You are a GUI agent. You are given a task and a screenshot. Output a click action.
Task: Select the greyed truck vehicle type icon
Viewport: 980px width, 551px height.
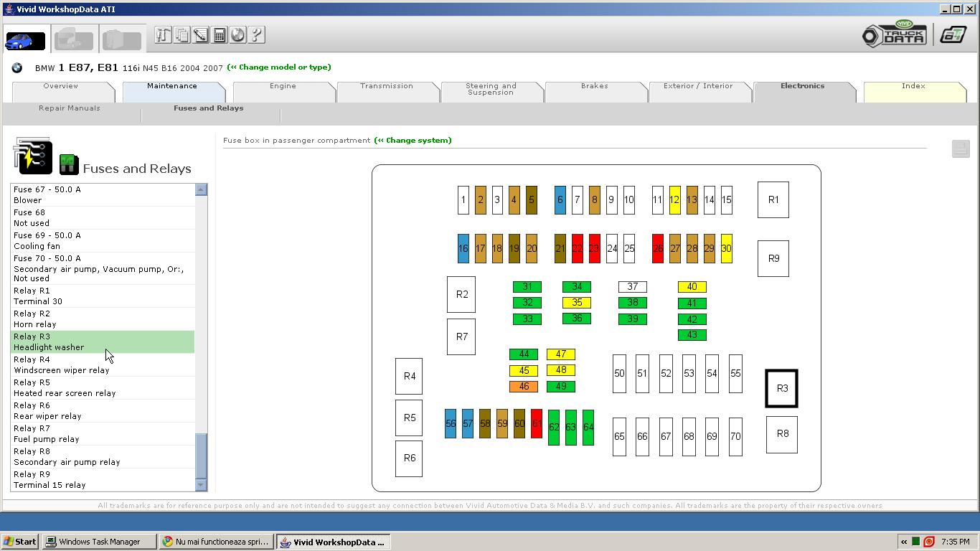pos(73,39)
